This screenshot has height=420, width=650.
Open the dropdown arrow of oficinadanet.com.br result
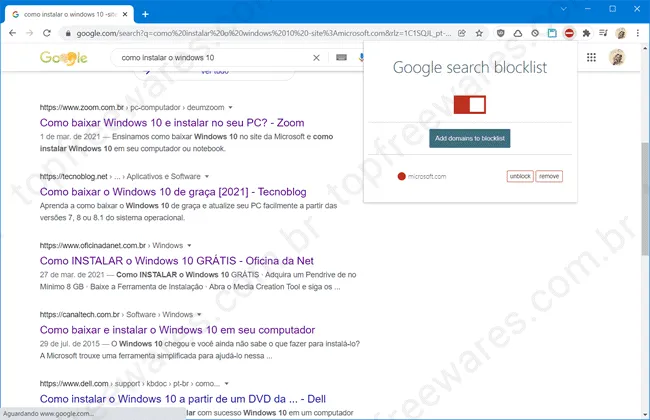coord(189,245)
